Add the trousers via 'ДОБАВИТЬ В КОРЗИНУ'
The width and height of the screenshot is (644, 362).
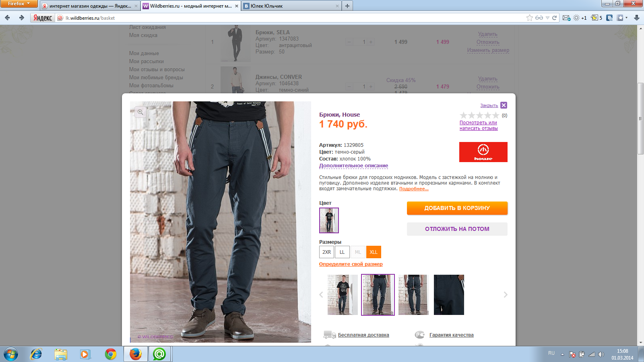click(x=457, y=208)
